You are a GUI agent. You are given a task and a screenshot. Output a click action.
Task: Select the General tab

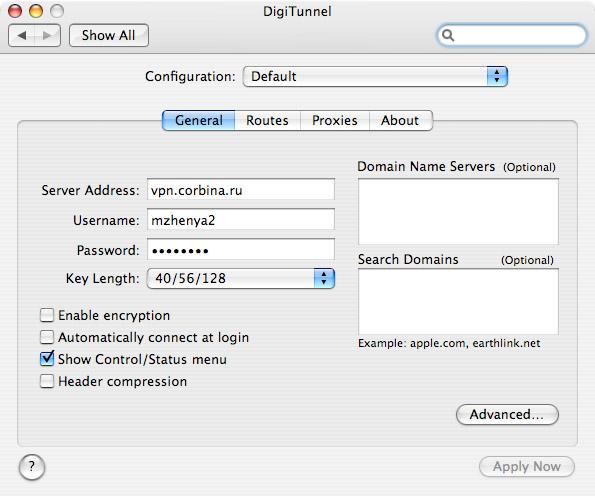tap(198, 121)
